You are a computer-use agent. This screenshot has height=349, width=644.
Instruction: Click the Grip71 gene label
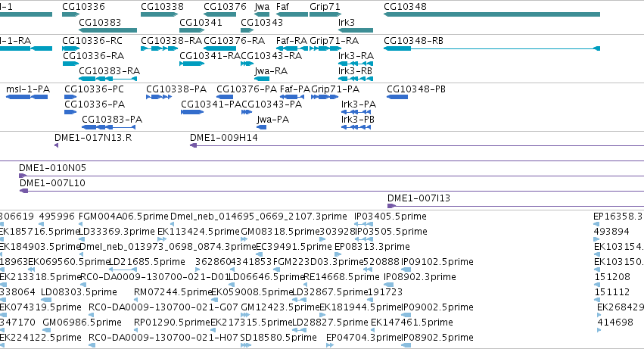click(325, 7)
